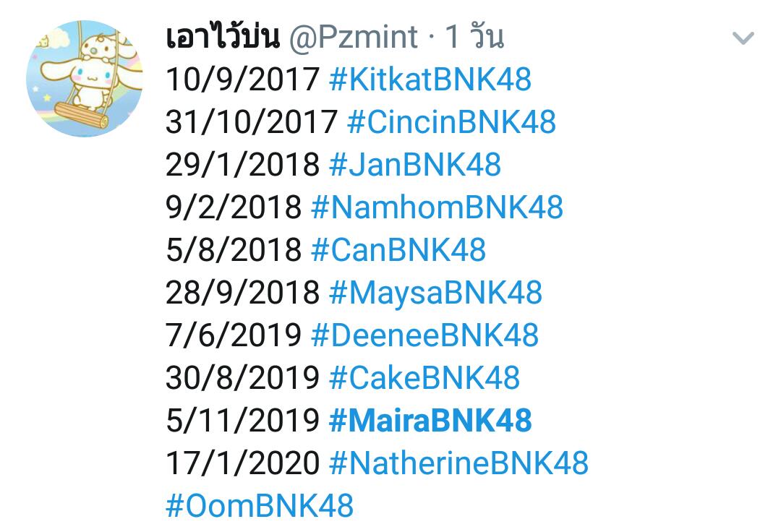Select the #CanBNK48 hashtag
781x532 pixels.
(x=398, y=250)
